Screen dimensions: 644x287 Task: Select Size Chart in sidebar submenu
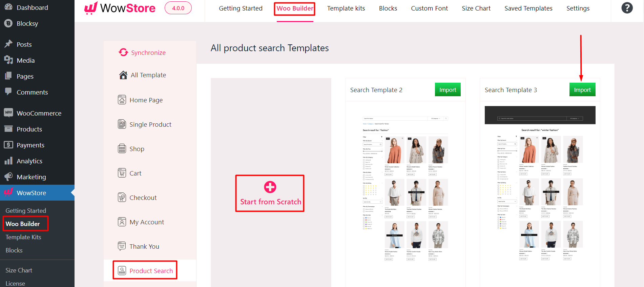pyautogui.click(x=19, y=270)
